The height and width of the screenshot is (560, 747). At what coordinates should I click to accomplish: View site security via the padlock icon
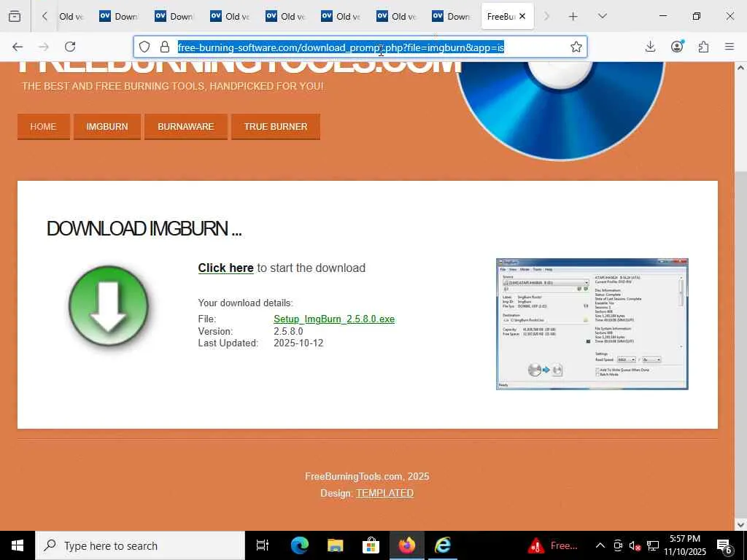pos(165,47)
